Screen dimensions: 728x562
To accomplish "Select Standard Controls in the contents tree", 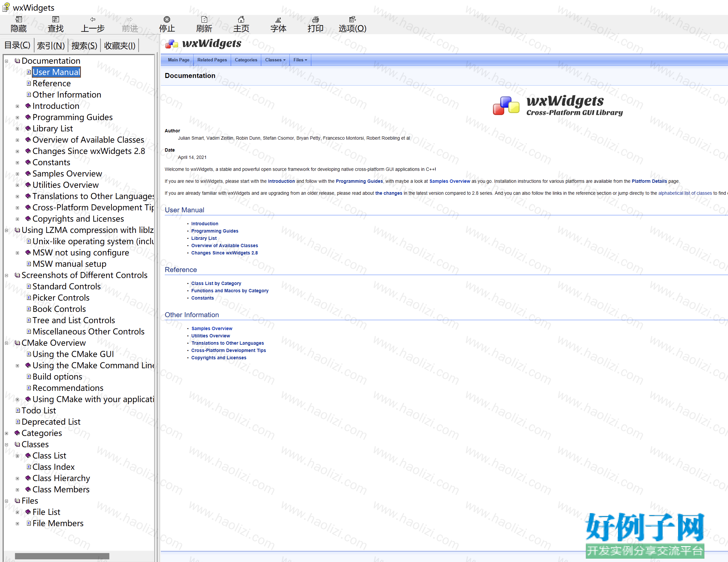I will (x=66, y=287).
